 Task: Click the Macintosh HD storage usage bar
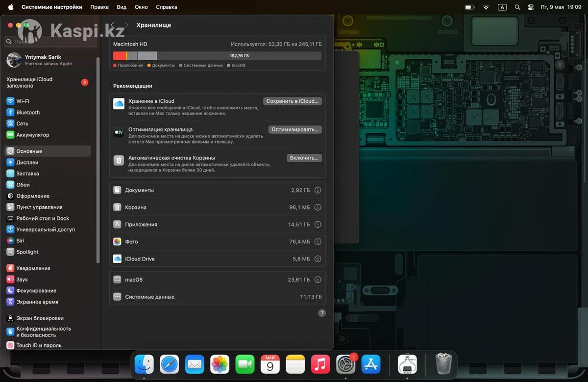pos(217,56)
